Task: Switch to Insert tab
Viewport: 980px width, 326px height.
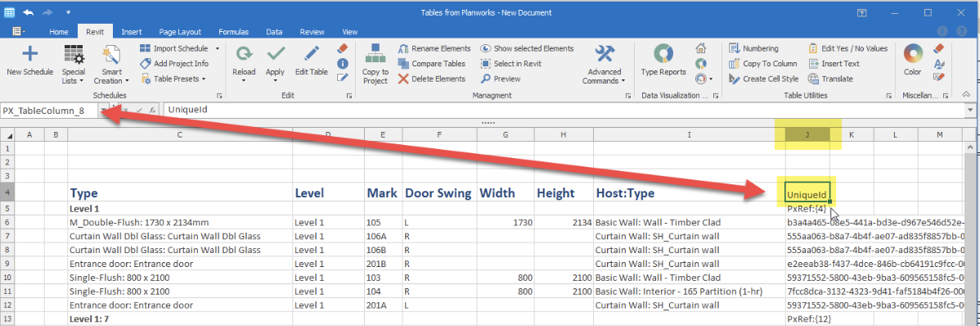Action: 131,32
